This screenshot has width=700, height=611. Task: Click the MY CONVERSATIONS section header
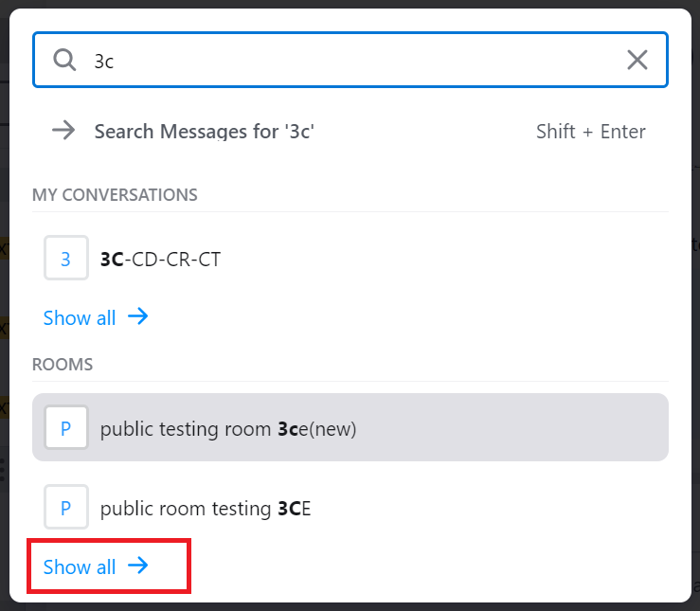[115, 195]
